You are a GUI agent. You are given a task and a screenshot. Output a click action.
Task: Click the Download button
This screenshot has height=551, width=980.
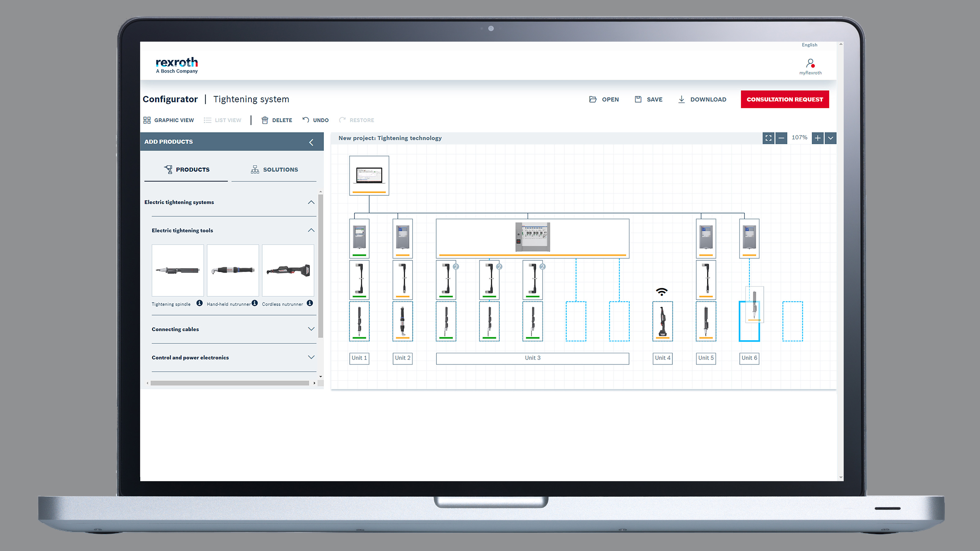[x=702, y=99]
